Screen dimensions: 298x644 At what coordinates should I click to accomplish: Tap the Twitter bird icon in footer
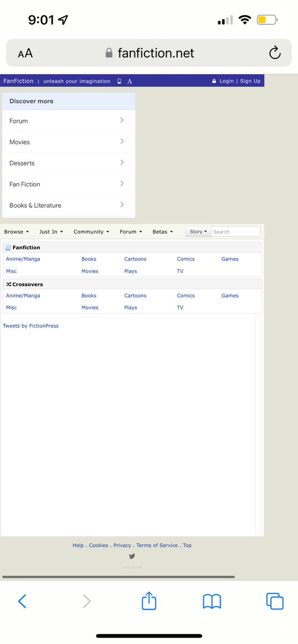click(x=132, y=556)
